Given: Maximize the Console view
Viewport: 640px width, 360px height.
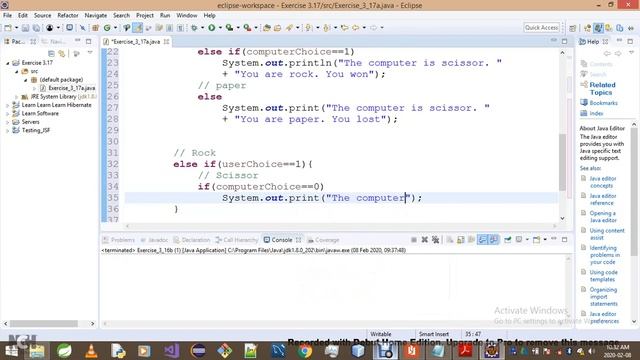Looking at the screenshot, I should click(564, 239).
